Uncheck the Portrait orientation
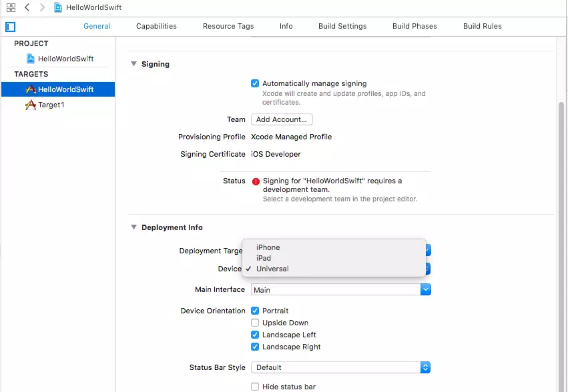Viewport: 568px width, 392px height. (255, 311)
